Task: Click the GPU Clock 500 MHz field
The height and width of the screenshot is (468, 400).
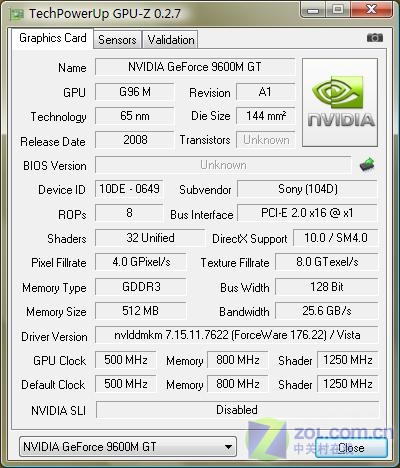Action: click(126, 360)
